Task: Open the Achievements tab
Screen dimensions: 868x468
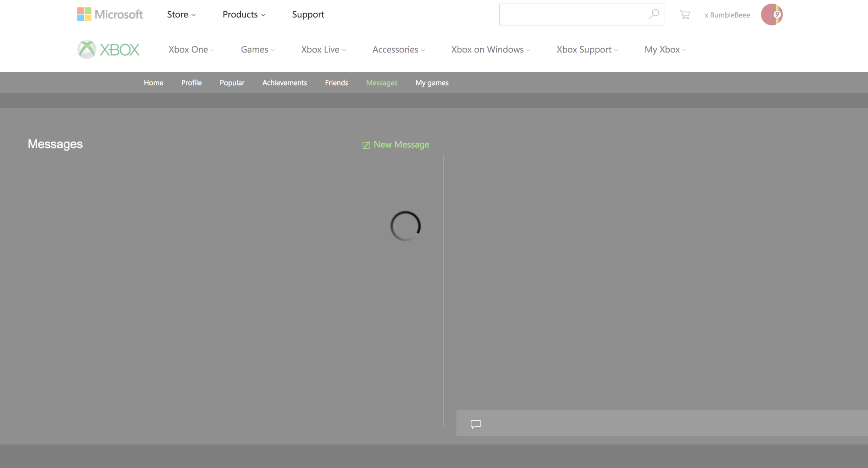Action: [284, 83]
